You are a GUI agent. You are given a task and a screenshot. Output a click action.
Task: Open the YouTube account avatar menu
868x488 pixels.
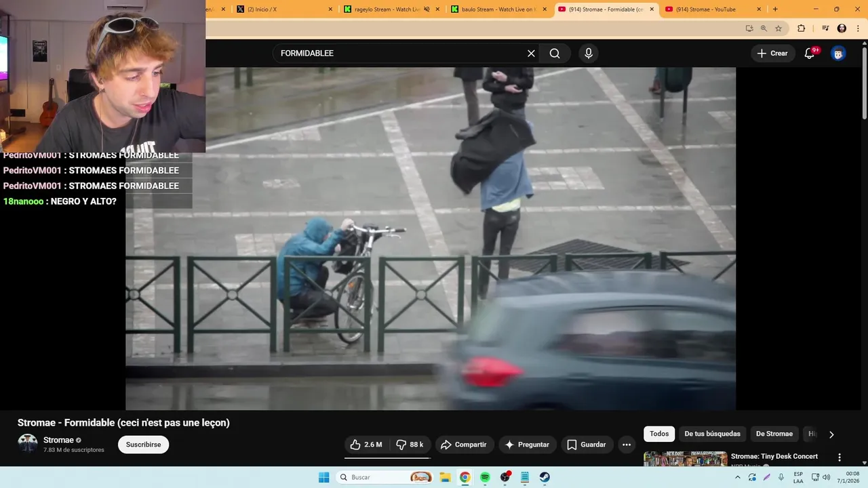(x=838, y=54)
